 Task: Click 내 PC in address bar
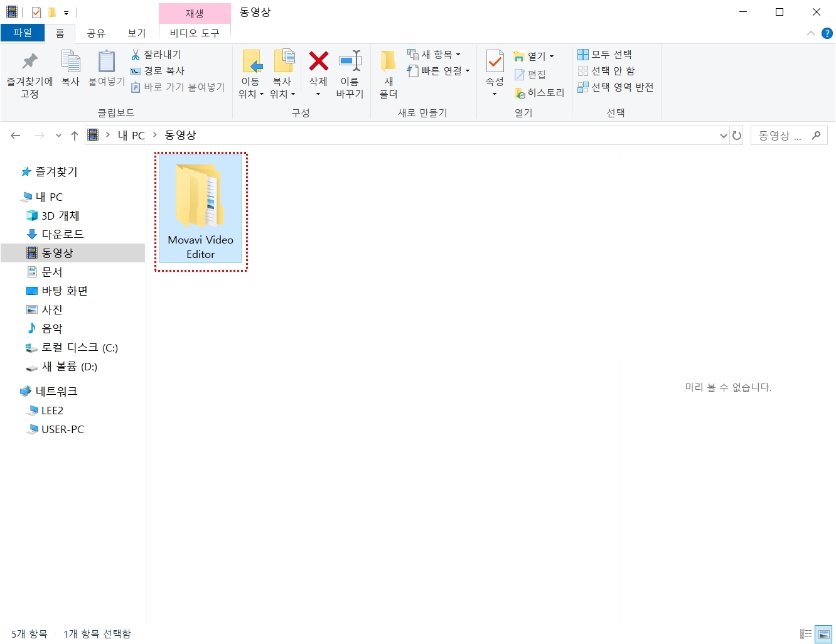pyautogui.click(x=131, y=135)
